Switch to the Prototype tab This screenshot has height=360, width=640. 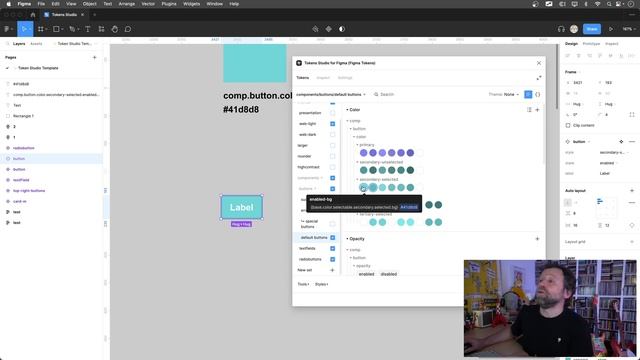[591, 44]
